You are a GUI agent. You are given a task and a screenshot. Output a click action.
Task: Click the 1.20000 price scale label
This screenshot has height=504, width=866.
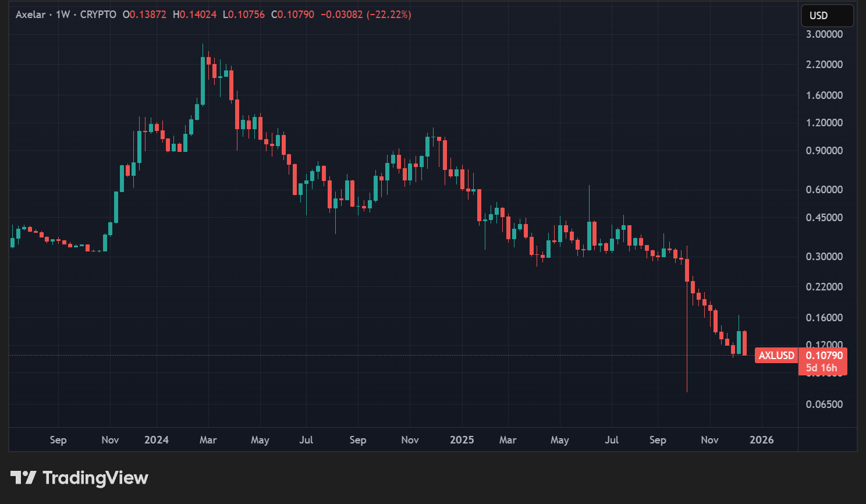click(x=824, y=123)
